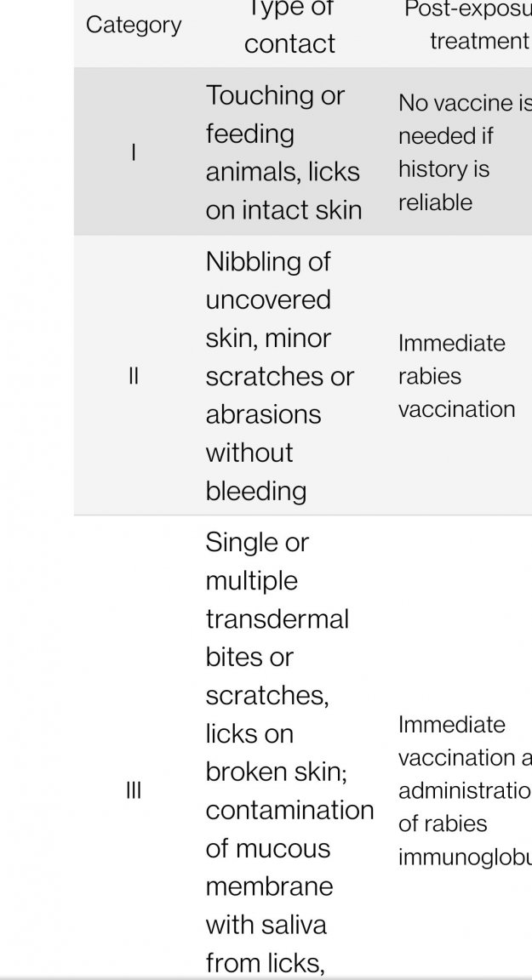Click the "with saliva" text line
This screenshot has width=532, height=980.
[266, 925]
